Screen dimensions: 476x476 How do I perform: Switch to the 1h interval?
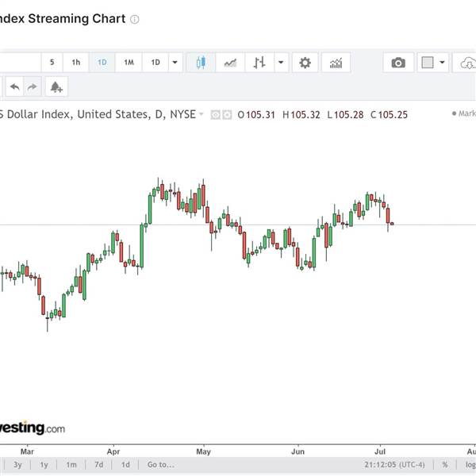pyautogui.click(x=76, y=63)
